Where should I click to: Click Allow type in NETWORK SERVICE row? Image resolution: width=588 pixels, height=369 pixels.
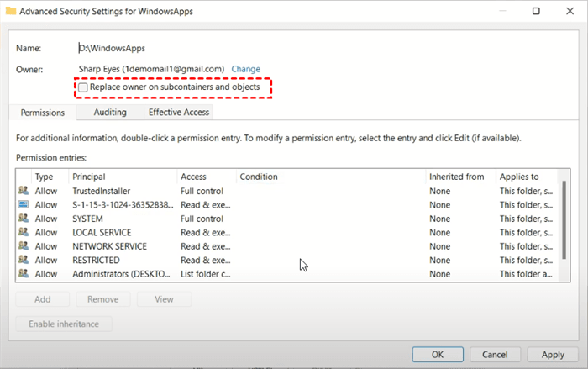click(46, 246)
